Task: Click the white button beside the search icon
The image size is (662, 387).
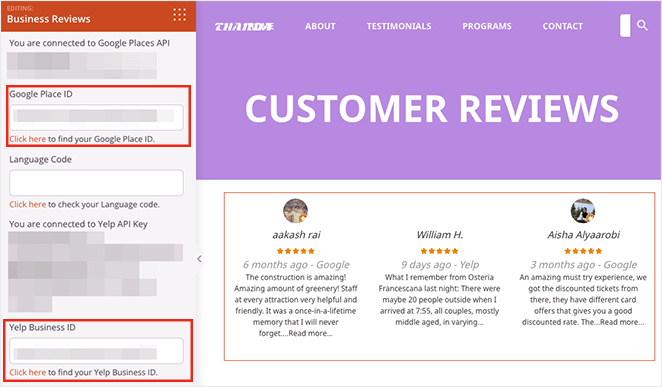Action: click(625, 26)
